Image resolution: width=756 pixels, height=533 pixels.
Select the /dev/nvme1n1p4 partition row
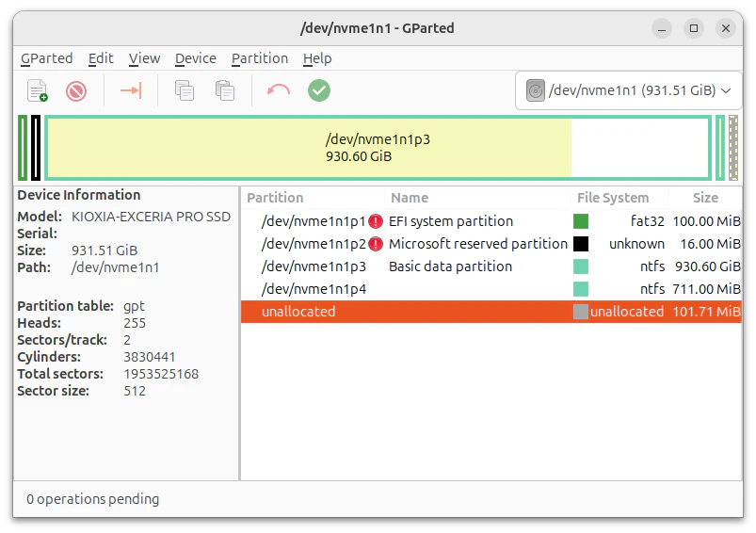[x=491, y=289]
